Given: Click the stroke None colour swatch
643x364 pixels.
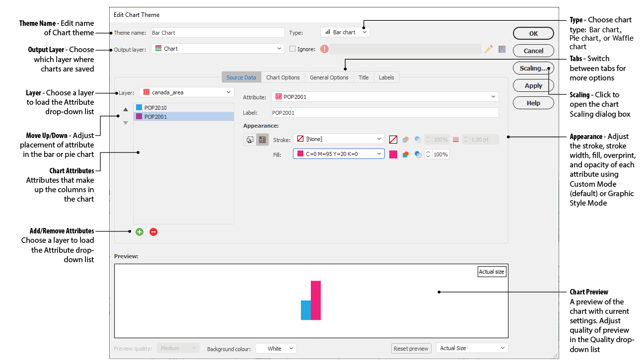Looking at the screenshot, I should point(393,140).
